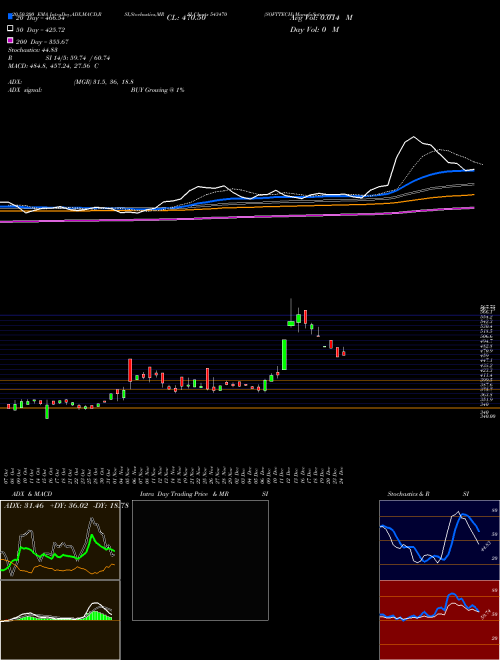Screen dimensions: 500x660
Task: Click the red RSI chart panel
Action: pos(439,620)
